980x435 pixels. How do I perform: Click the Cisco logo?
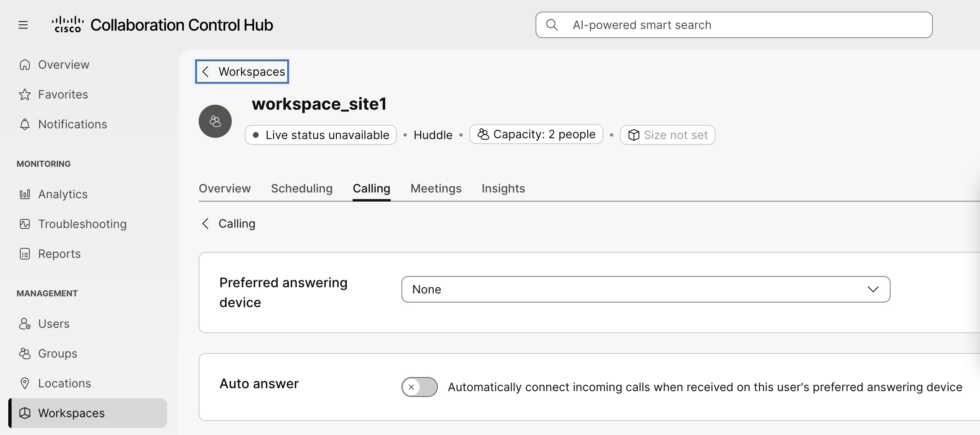(x=67, y=24)
